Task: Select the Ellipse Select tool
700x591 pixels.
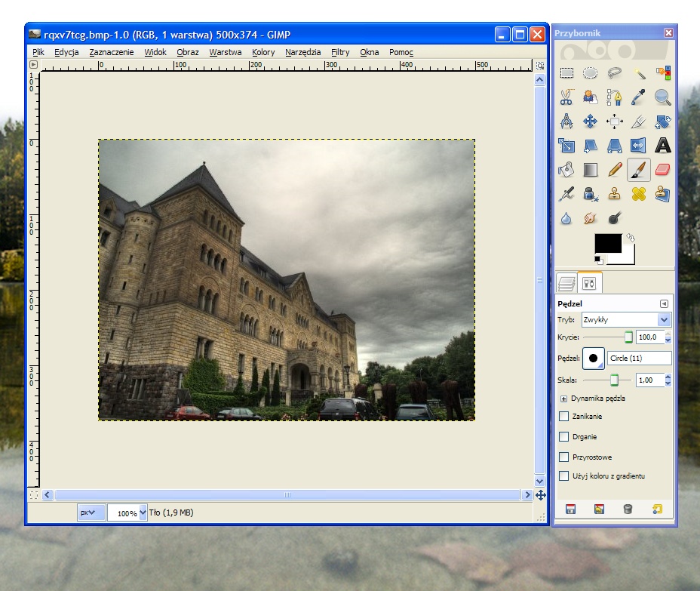Action: coord(591,73)
